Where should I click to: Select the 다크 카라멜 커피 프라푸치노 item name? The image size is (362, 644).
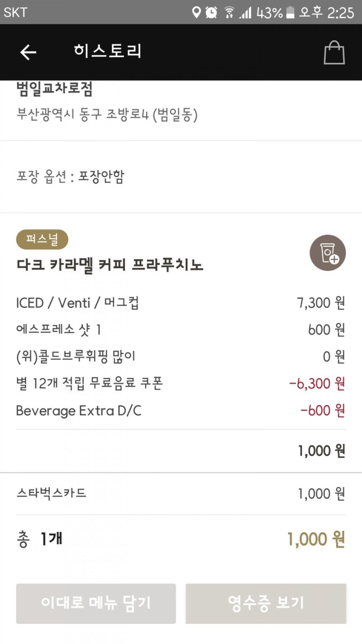(110, 265)
